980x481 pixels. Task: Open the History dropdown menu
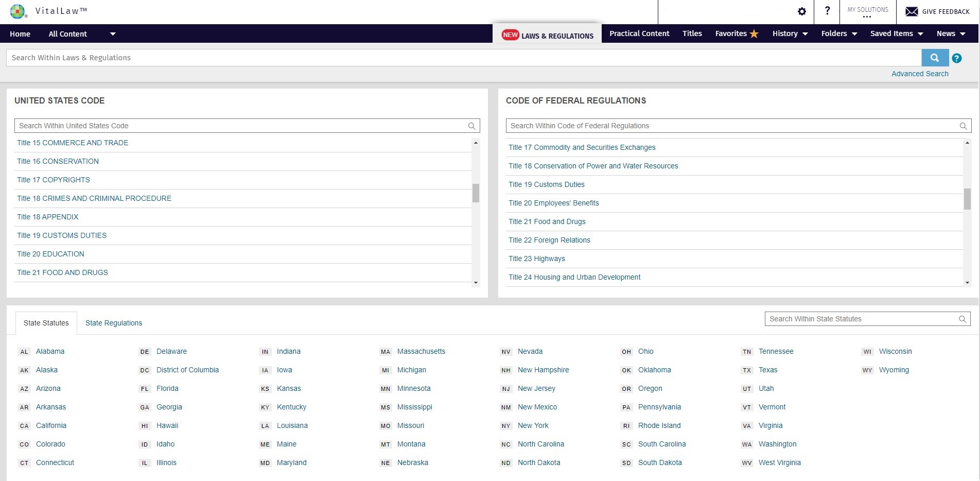pyautogui.click(x=790, y=33)
